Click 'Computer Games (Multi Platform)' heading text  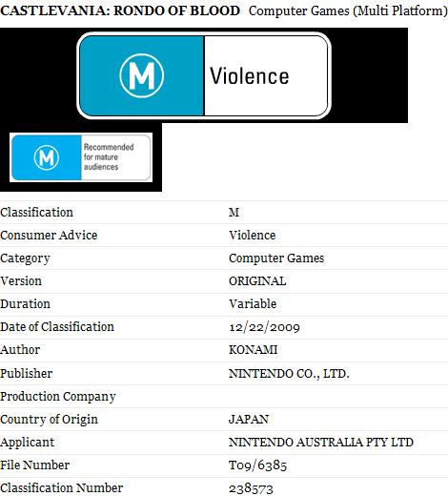tap(348, 10)
